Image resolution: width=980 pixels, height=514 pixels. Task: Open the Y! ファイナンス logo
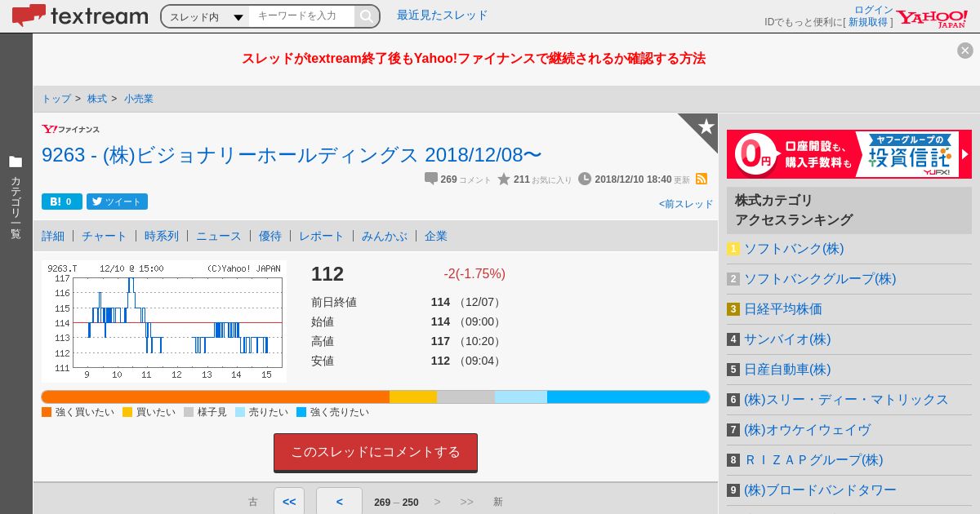point(71,129)
